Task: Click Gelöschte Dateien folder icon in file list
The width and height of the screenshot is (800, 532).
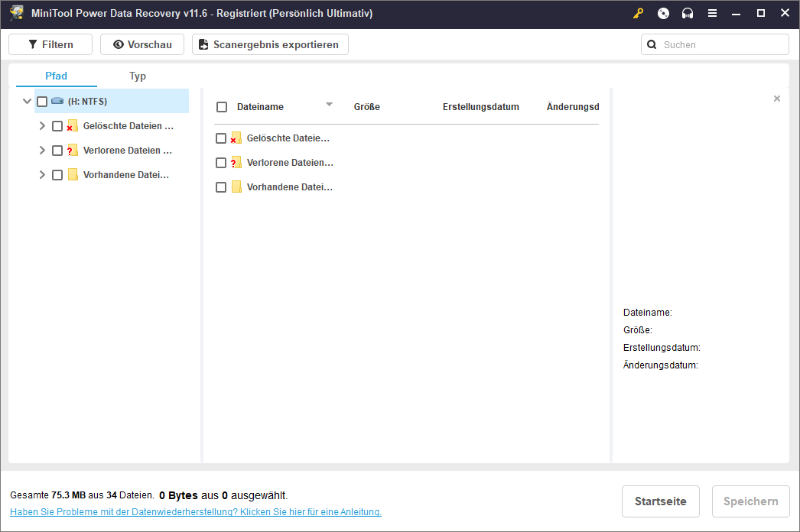Action: pyautogui.click(x=236, y=138)
